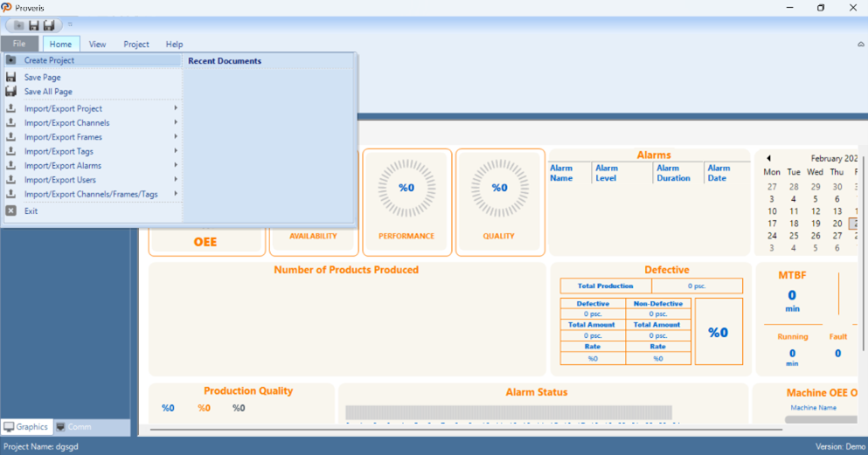Click the Save Page disk icon
The width and height of the screenshot is (868, 455).
coord(11,77)
